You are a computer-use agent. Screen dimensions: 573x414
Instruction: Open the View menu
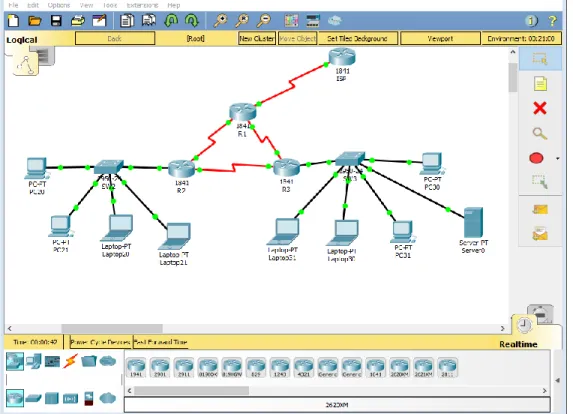click(86, 5)
